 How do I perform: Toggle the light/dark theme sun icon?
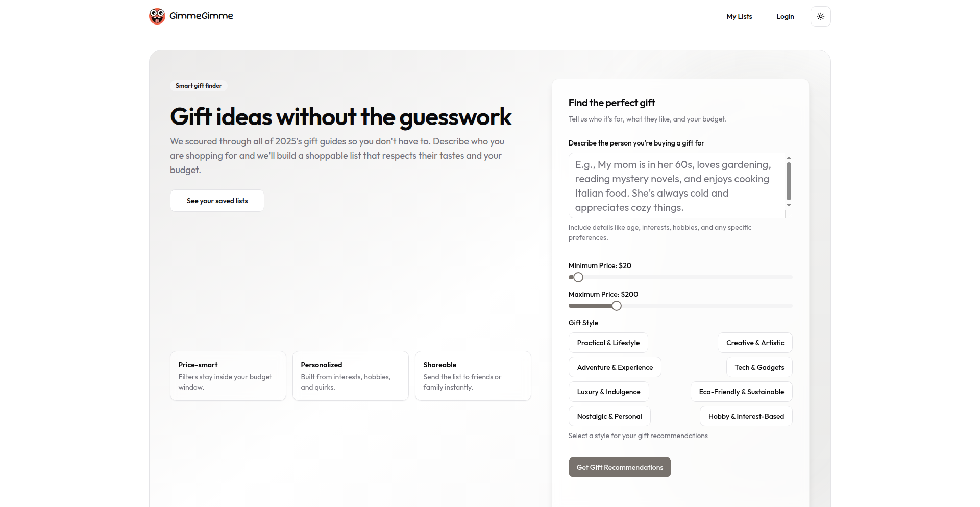[x=820, y=16]
